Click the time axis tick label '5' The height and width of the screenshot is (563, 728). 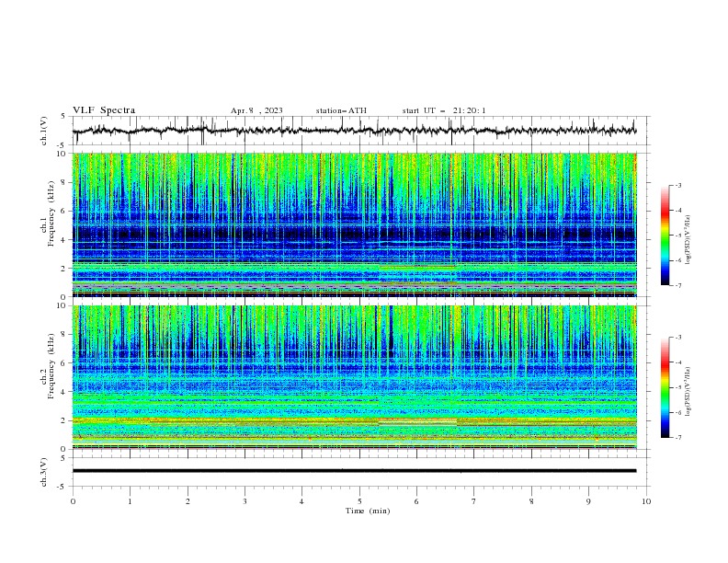point(359,501)
